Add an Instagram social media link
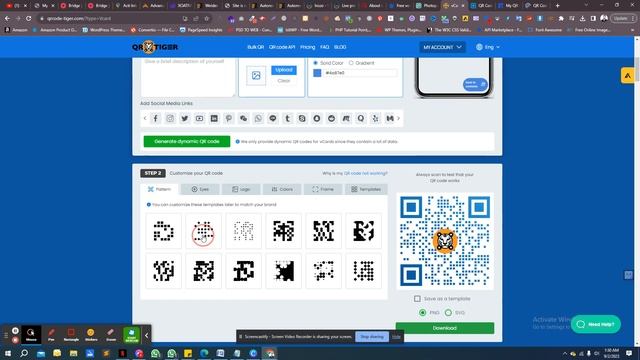 pyautogui.click(x=170, y=118)
